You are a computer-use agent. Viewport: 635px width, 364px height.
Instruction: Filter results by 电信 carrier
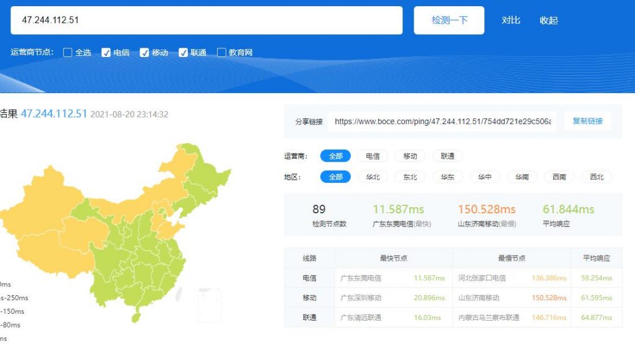(x=373, y=156)
